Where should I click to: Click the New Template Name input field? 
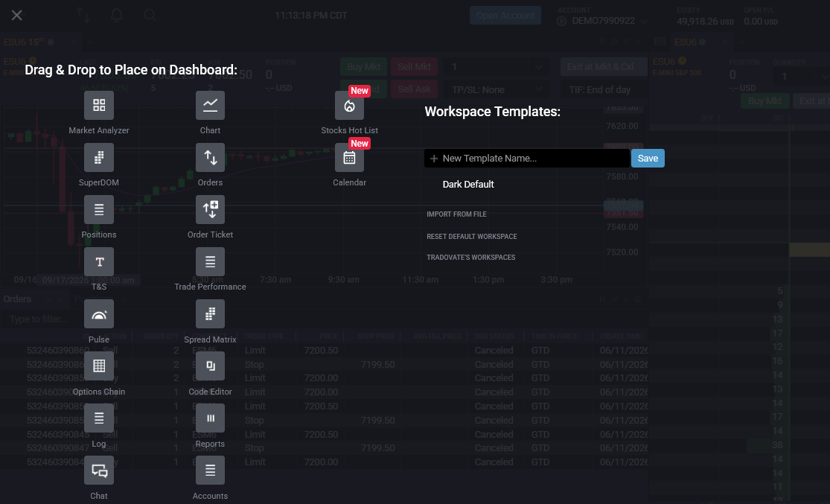click(x=527, y=159)
